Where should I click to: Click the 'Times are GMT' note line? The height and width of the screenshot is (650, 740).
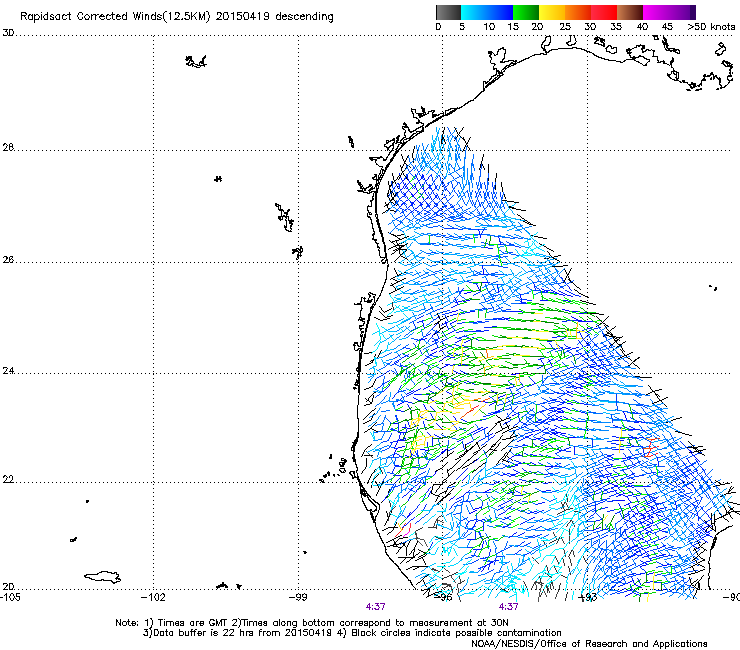coord(311,623)
